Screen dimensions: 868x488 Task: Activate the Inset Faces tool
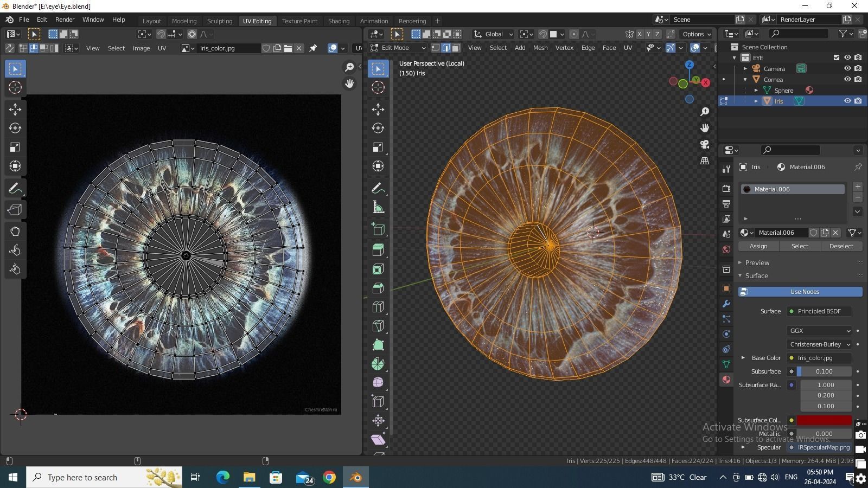point(378,269)
